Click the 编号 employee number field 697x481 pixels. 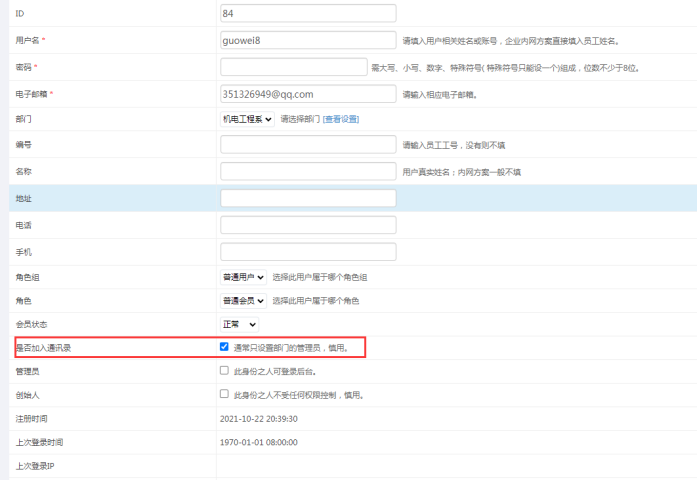307,145
